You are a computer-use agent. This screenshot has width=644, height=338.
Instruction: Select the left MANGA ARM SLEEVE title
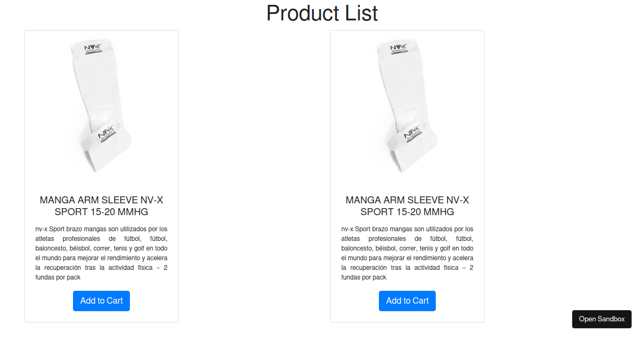click(101, 205)
